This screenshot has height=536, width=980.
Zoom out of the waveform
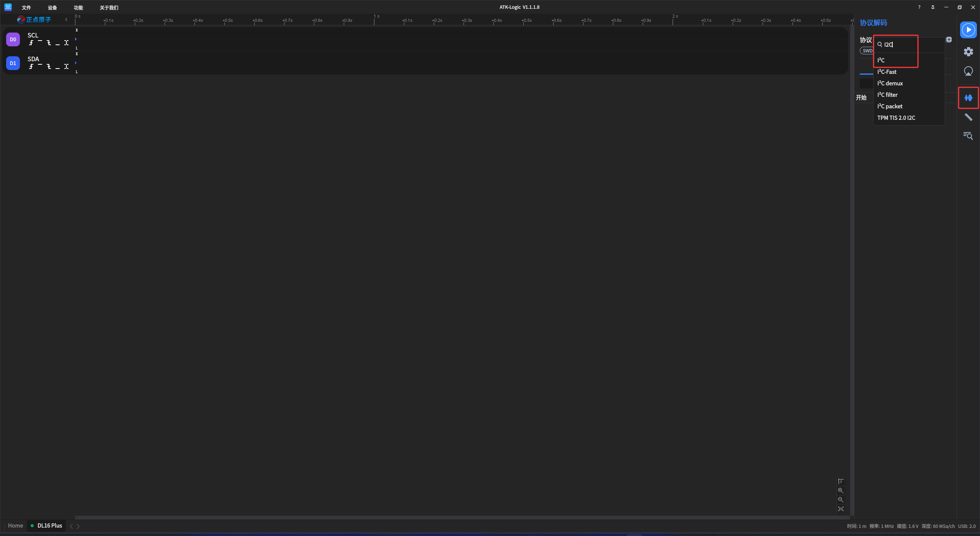point(841,500)
